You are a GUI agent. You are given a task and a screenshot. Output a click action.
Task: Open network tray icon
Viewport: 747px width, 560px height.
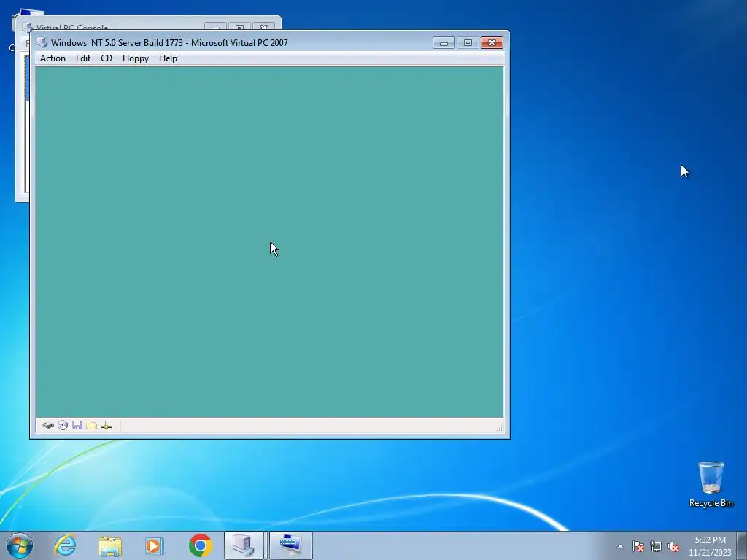pos(656,546)
